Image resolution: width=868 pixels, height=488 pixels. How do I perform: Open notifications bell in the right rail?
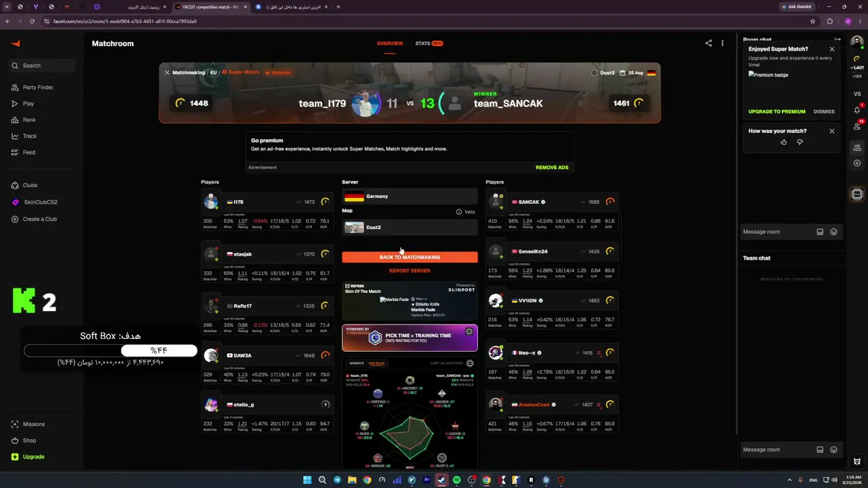(x=857, y=109)
